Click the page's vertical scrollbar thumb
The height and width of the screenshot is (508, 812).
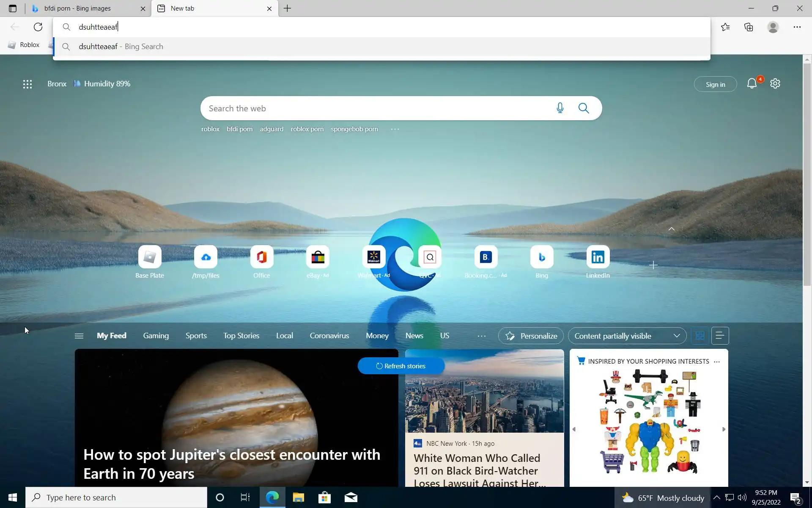pyautogui.click(x=807, y=174)
